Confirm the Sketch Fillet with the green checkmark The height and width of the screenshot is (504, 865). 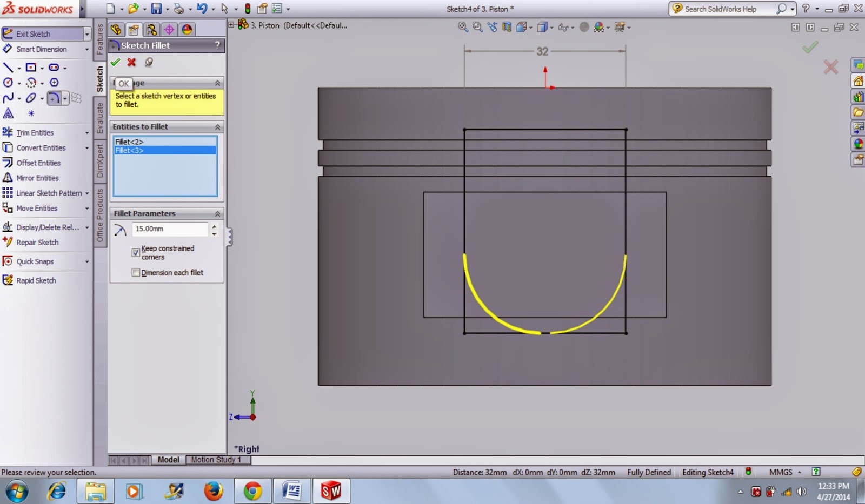point(115,62)
